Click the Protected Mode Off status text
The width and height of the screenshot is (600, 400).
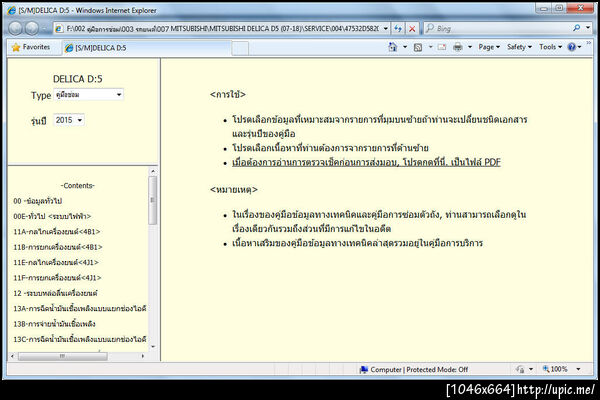click(x=437, y=369)
